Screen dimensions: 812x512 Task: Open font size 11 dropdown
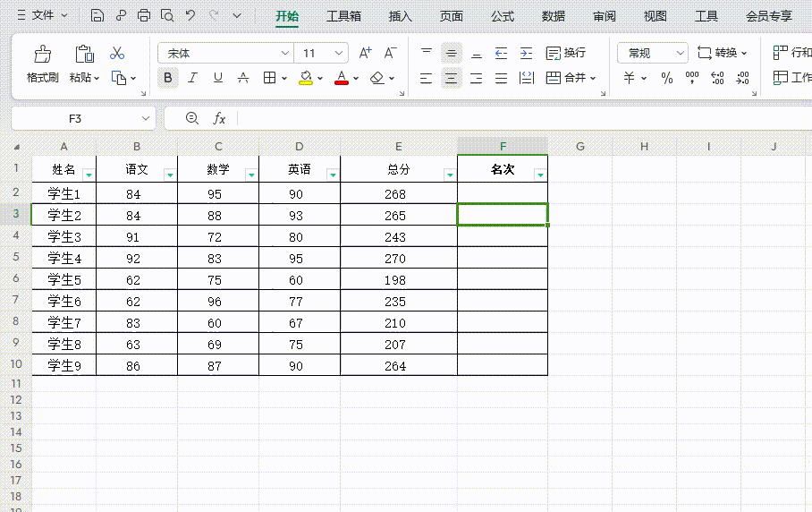point(339,54)
